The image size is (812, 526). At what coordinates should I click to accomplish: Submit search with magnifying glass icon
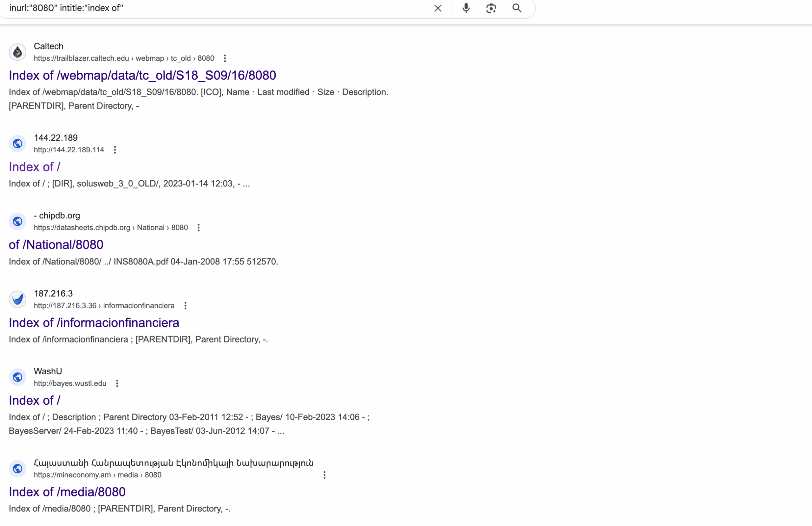[x=517, y=8]
